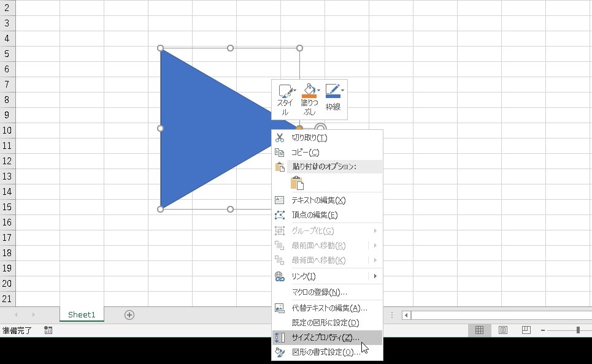Switch to Page Layout view icon

[503, 330]
